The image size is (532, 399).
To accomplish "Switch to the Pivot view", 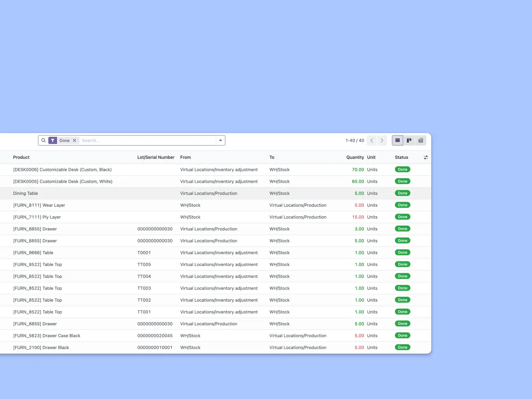I will coord(421,140).
